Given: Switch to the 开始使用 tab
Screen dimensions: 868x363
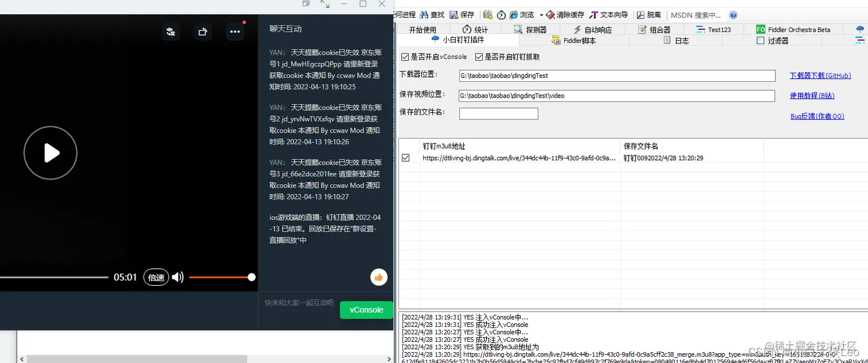Looking at the screenshot, I should pos(423,30).
